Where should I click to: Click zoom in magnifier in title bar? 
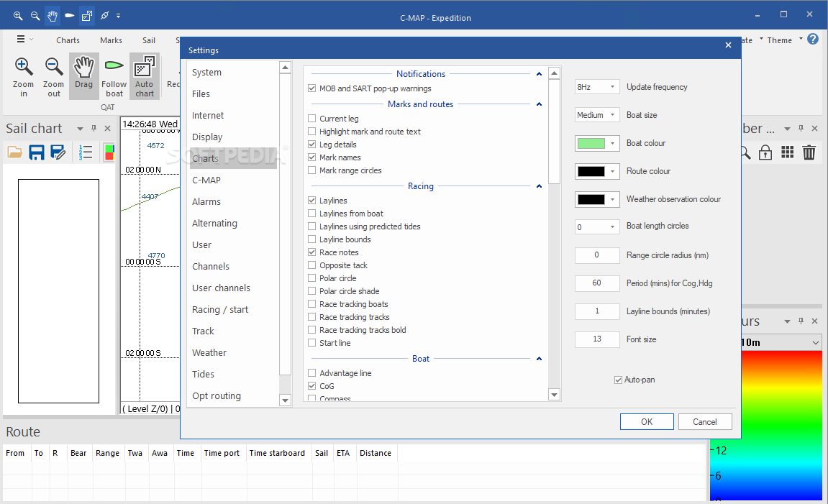pyautogui.click(x=18, y=16)
